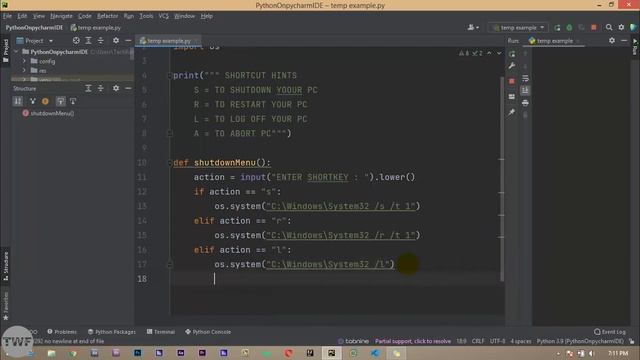
Task: Open Structure panel gear options
Action: 116,88
